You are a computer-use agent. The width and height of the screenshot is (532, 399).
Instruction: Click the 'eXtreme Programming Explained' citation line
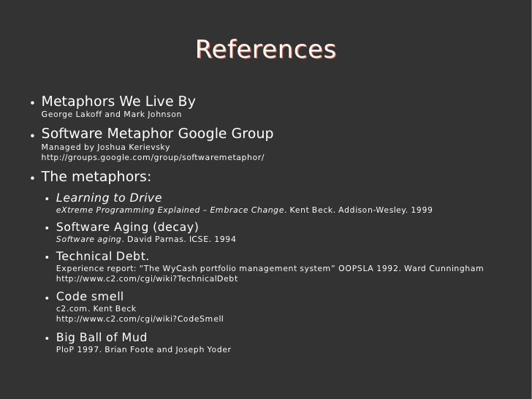244,210
